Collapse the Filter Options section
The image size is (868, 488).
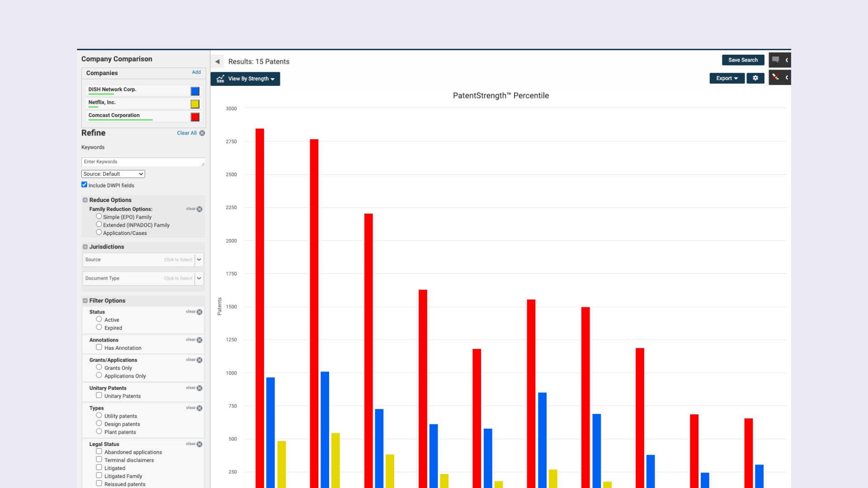85,301
